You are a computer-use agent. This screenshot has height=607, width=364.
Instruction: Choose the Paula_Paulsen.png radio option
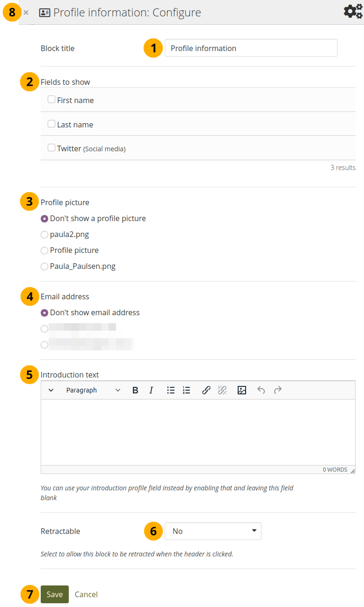click(44, 266)
